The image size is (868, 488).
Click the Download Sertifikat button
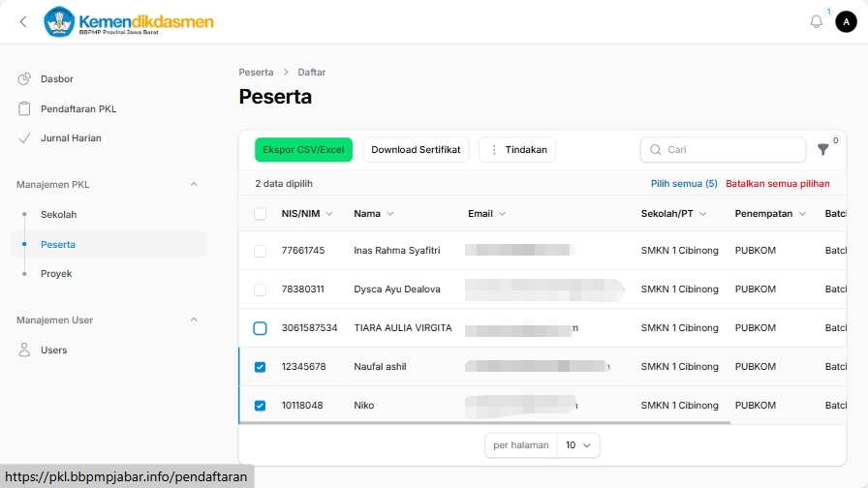(x=416, y=150)
